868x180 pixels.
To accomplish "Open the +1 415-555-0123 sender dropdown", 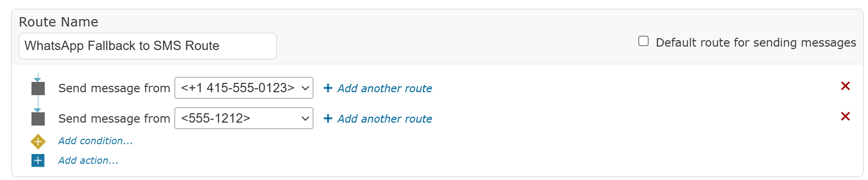I will 244,88.
